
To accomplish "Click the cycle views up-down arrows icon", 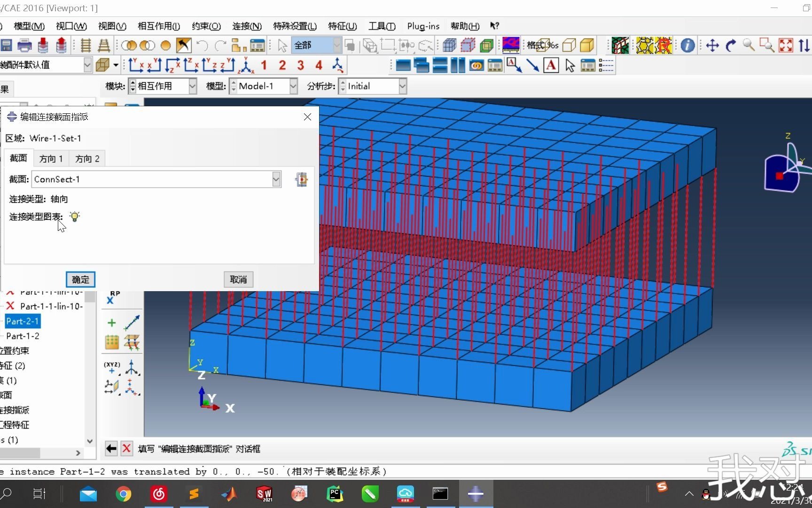I will (804, 45).
